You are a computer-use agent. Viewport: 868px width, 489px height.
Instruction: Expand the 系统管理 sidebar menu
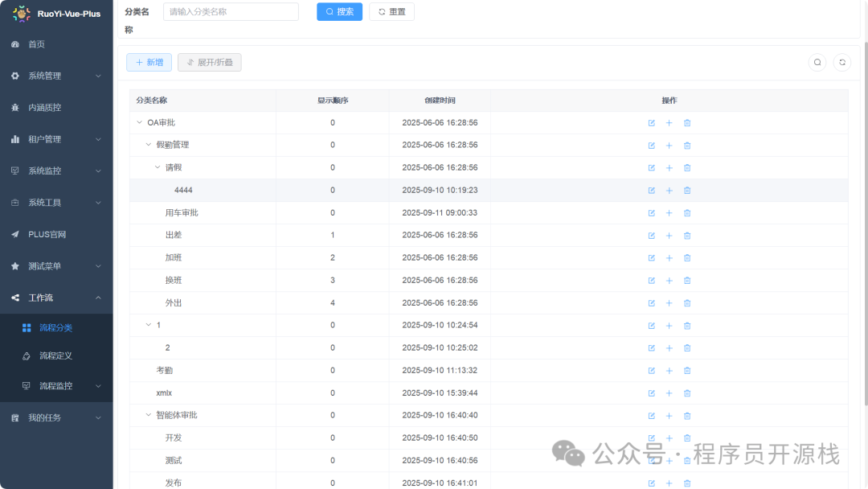[x=56, y=76]
